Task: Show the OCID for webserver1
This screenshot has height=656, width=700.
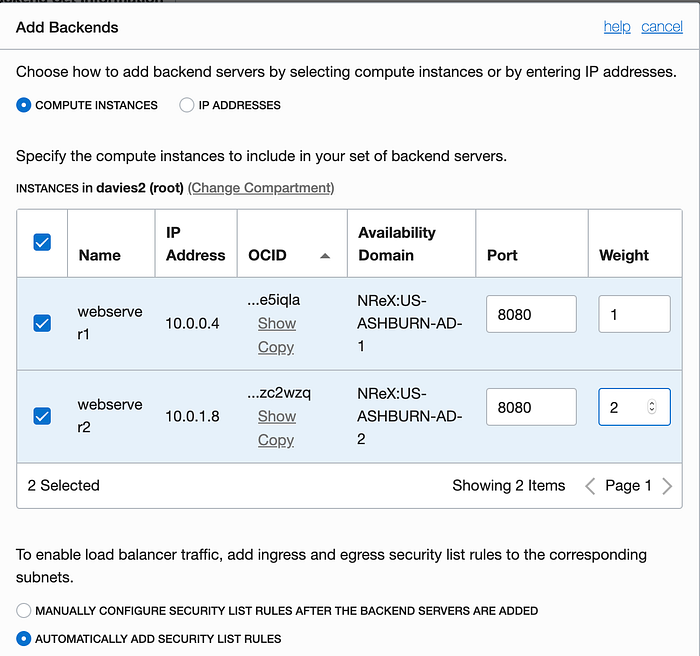Action: coord(277,323)
